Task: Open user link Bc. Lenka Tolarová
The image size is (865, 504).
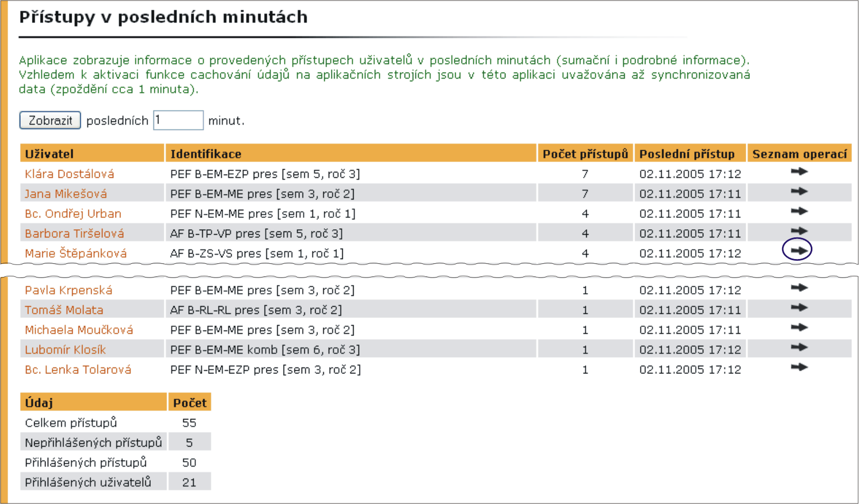Action: [x=78, y=370]
